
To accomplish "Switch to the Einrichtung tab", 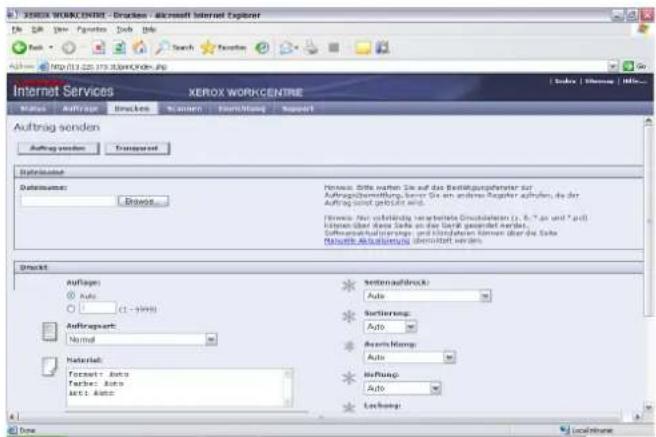I will pyautogui.click(x=242, y=109).
